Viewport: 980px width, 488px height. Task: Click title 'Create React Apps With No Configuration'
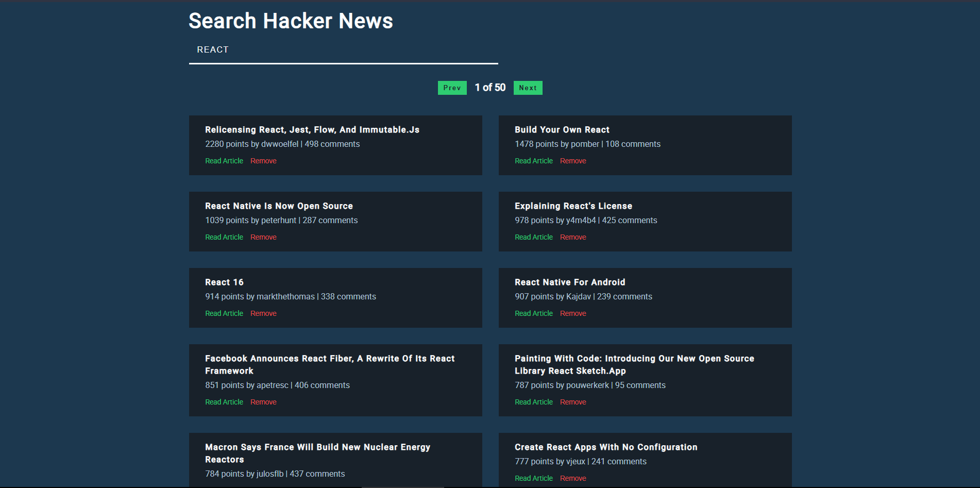[x=606, y=447]
